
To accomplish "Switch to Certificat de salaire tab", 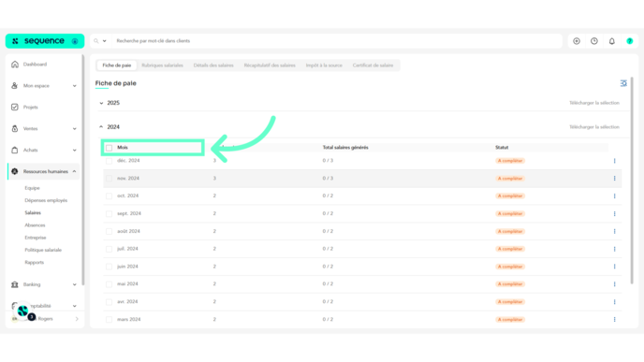I will click(373, 65).
